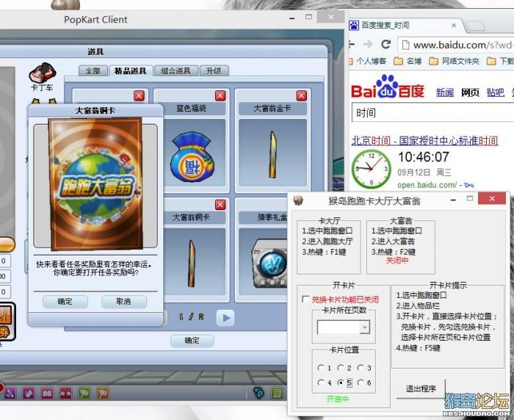Image resolution: width=514 pixels, height=420 pixels.
Task: Select card position radio 6
Action: [x=361, y=383]
